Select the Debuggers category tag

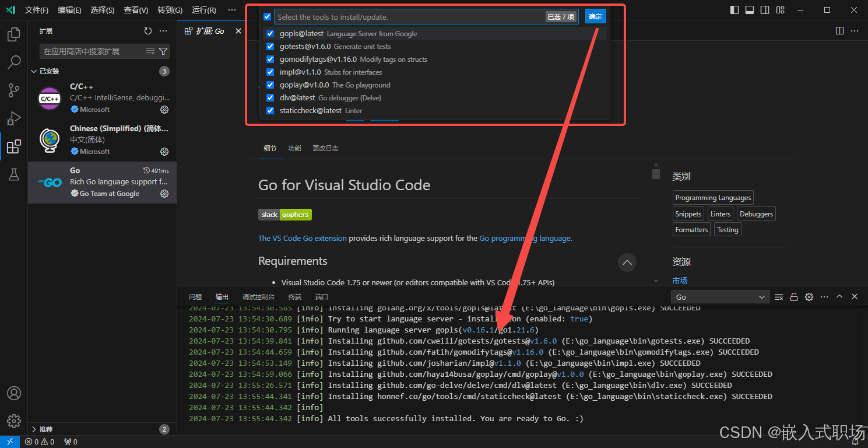756,214
